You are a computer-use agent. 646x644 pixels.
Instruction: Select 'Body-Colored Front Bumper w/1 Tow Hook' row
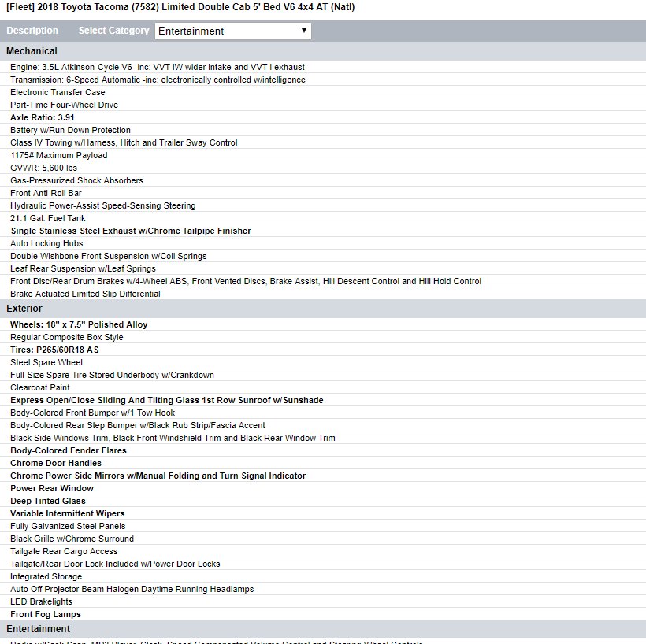pos(323,413)
